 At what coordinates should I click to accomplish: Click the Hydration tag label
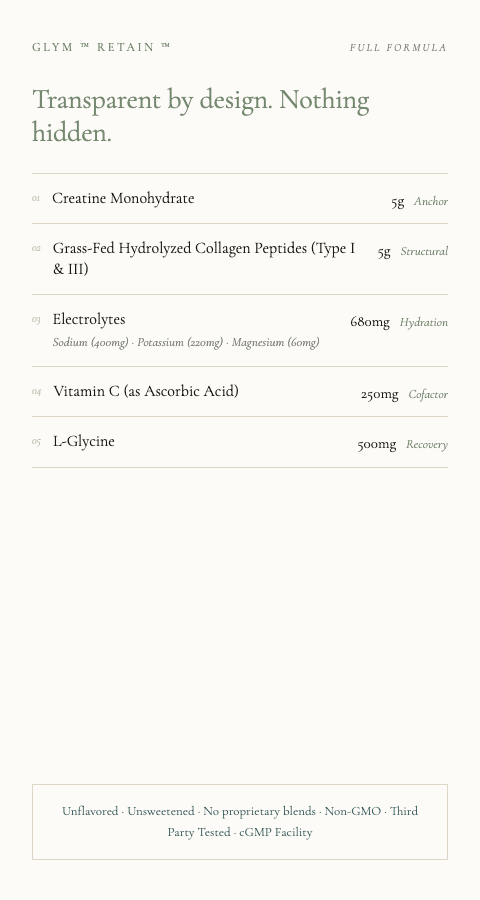point(424,323)
